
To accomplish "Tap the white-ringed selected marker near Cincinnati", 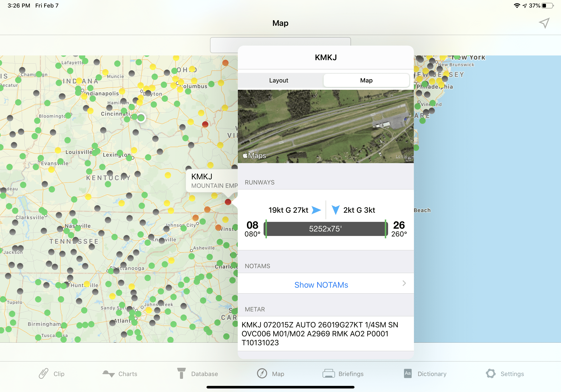I will 141,118.
